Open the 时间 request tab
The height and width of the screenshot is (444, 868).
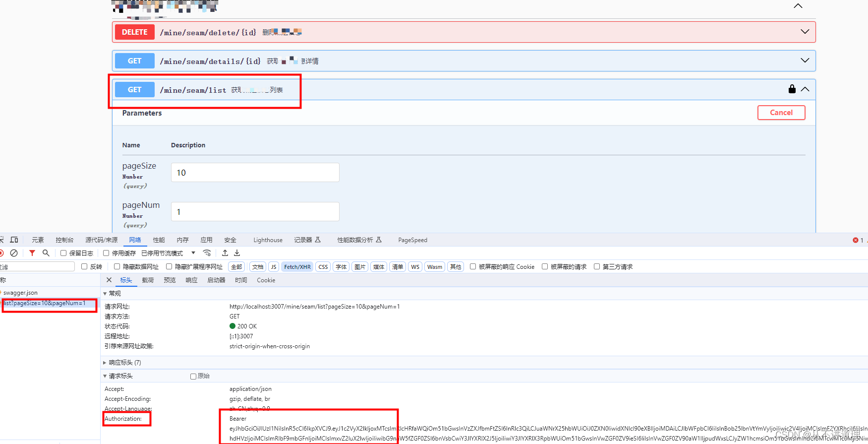[x=241, y=280]
